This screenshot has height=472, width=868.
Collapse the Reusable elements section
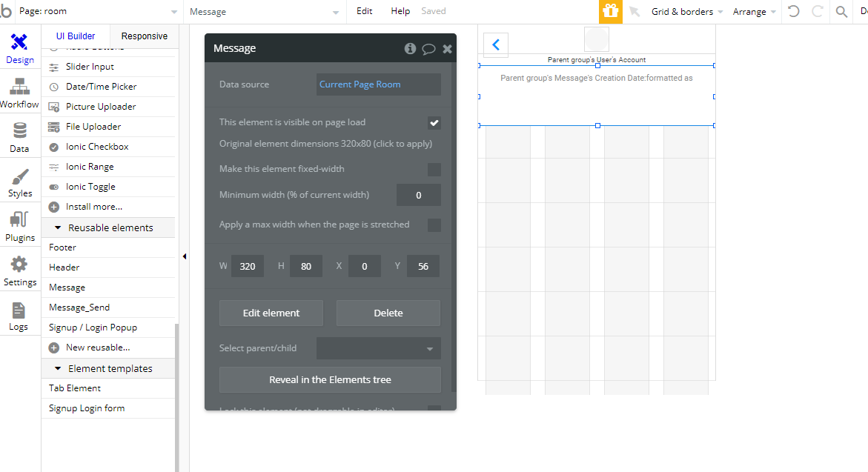point(58,227)
